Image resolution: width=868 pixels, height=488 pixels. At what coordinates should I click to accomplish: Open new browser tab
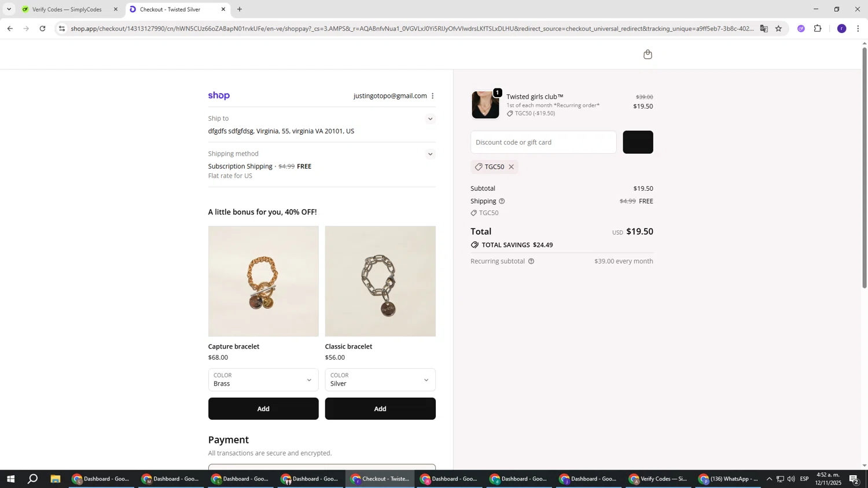tap(240, 9)
